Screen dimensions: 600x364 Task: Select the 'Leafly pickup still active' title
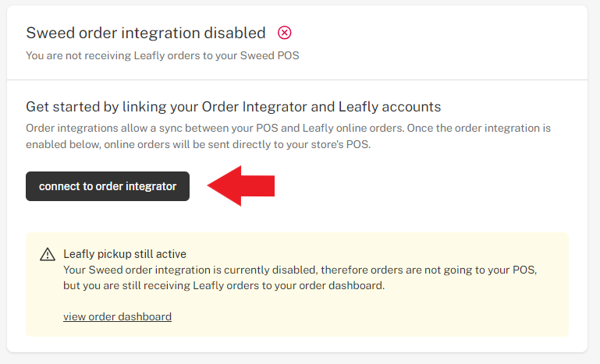coord(125,254)
